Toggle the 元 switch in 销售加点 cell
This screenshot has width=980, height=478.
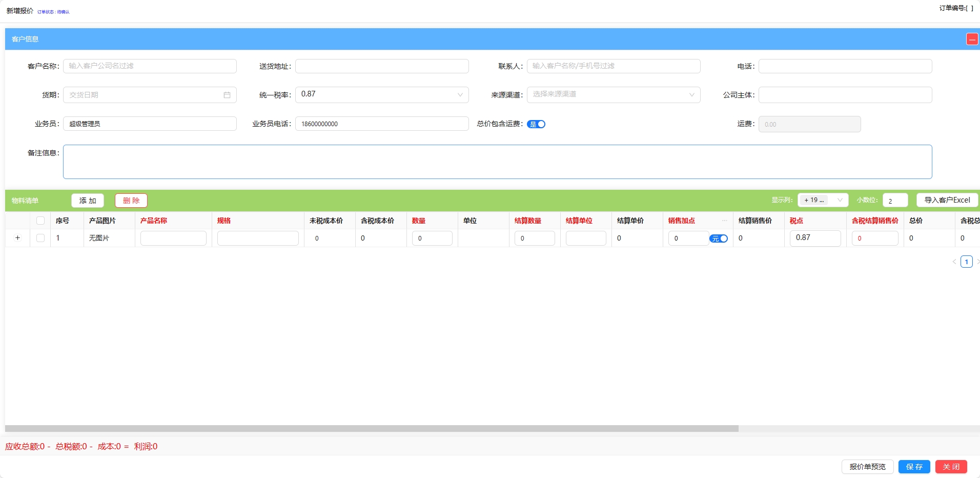(x=719, y=238)
